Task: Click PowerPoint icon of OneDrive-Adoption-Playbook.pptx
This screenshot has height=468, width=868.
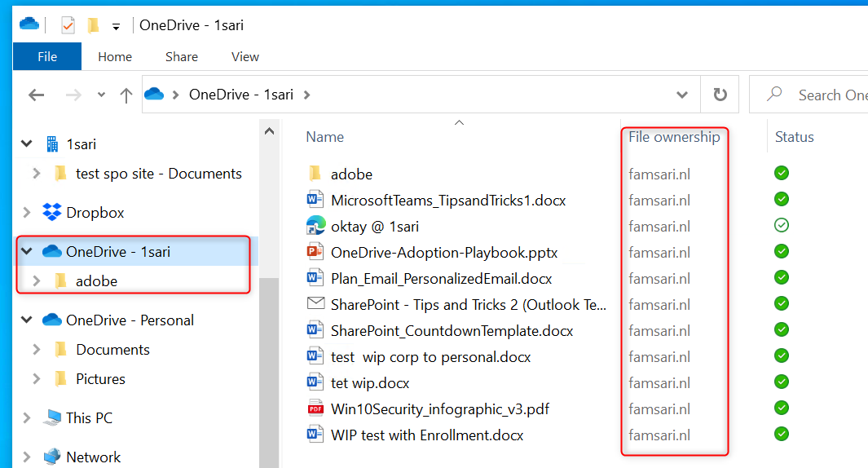Action: (315, 252)
